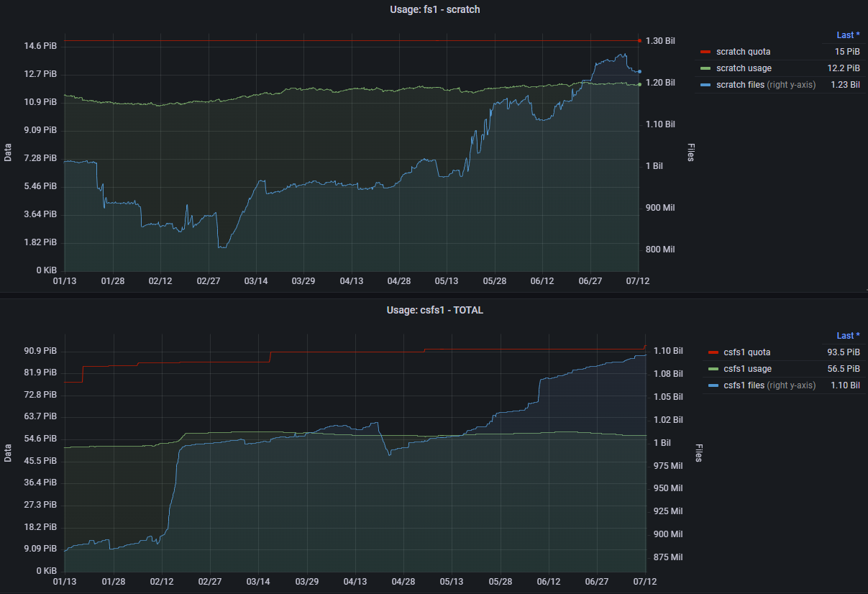Pick the green swatch next to csfs1 usage
The image size is (868, 594).
pyautogui.click(x=713, y=369)
